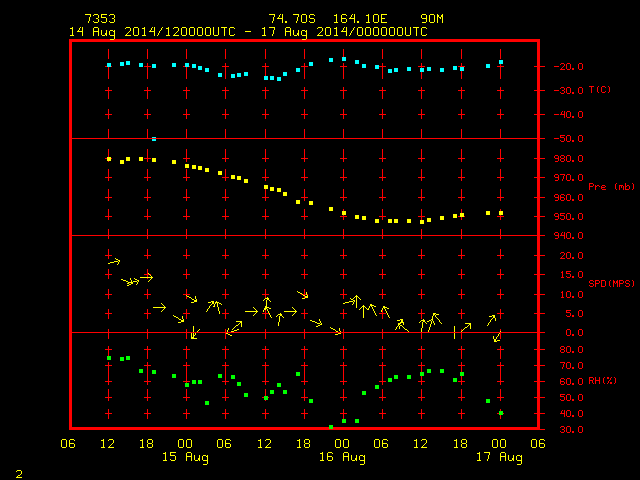Viewport: 640px width, 480px height.
Task: Click the station ID 7353 label
Action: pos(100,19)
